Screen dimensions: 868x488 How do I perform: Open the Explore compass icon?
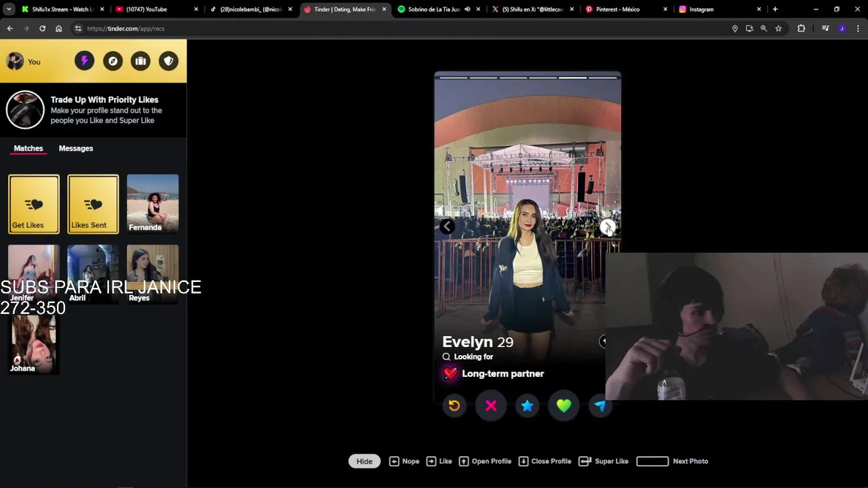113,61
